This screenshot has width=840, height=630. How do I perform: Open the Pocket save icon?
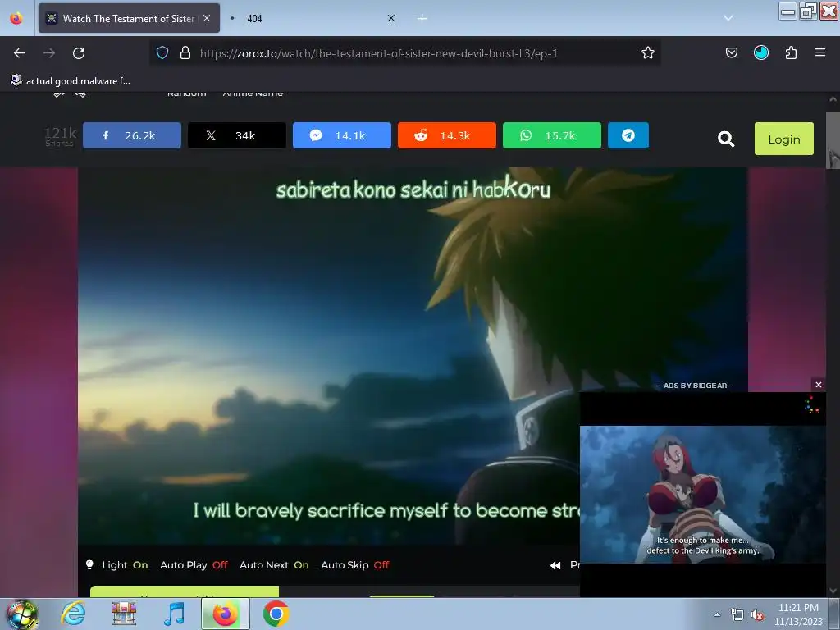[x=731, y=52]
